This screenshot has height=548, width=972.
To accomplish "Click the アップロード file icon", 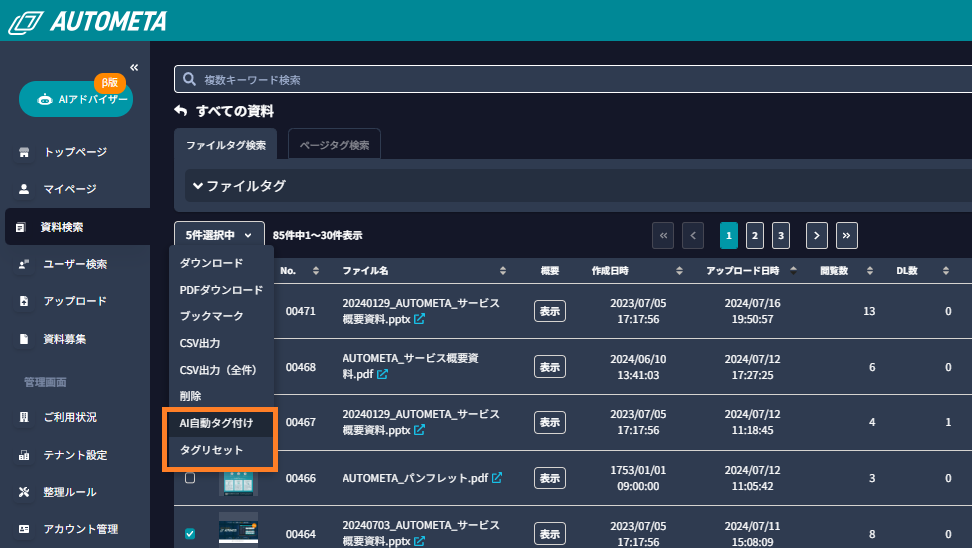I will [x=24, y=301].
